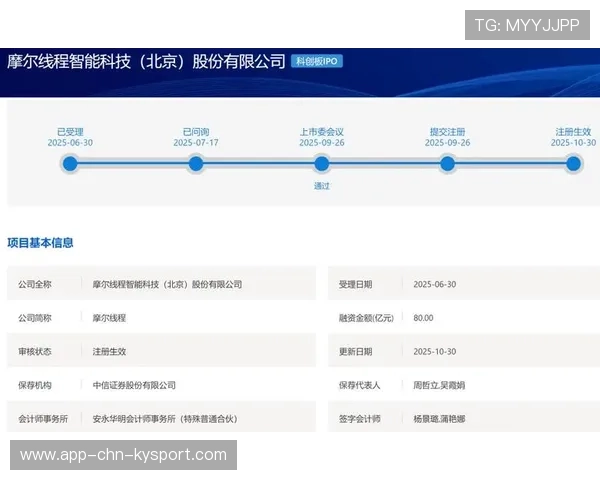
Task: Click the 受理日期 value 2025-06-30
Action: click(435, 284)
